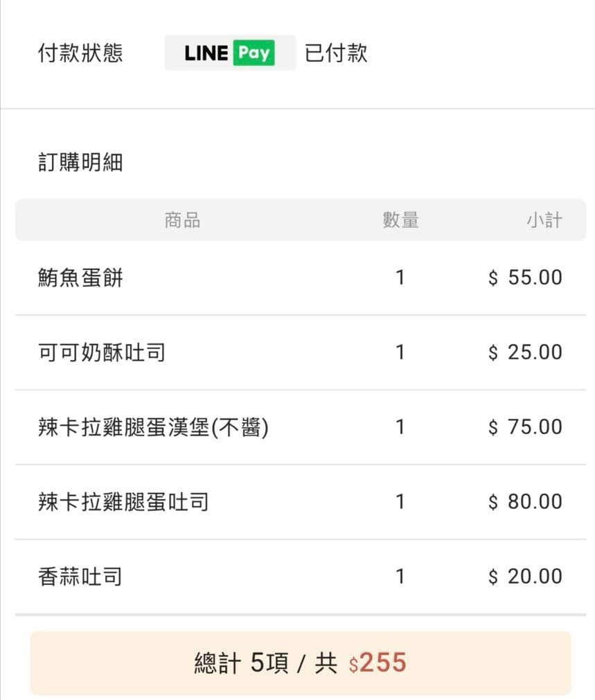
Task: Select the 可可奶酥吐司 item name
Action: pos(102,352)
